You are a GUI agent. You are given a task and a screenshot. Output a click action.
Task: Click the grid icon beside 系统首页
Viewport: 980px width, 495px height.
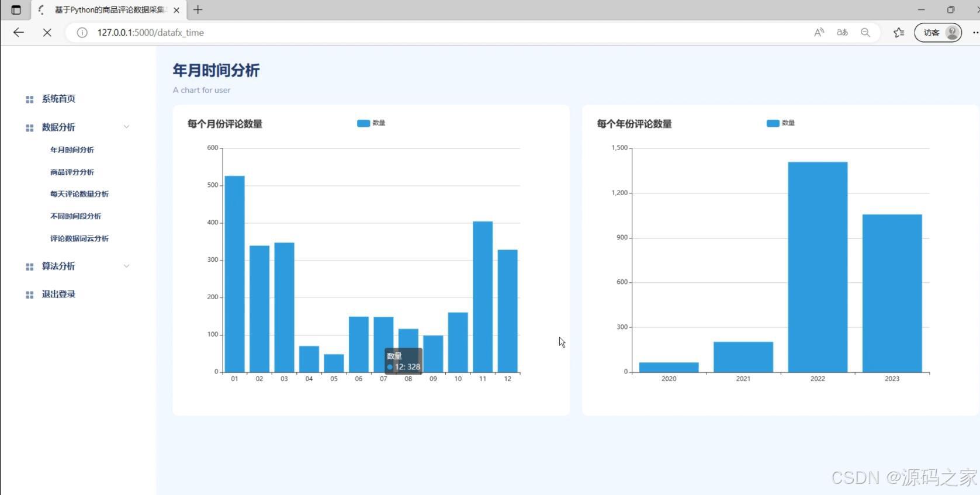[30, 99]
